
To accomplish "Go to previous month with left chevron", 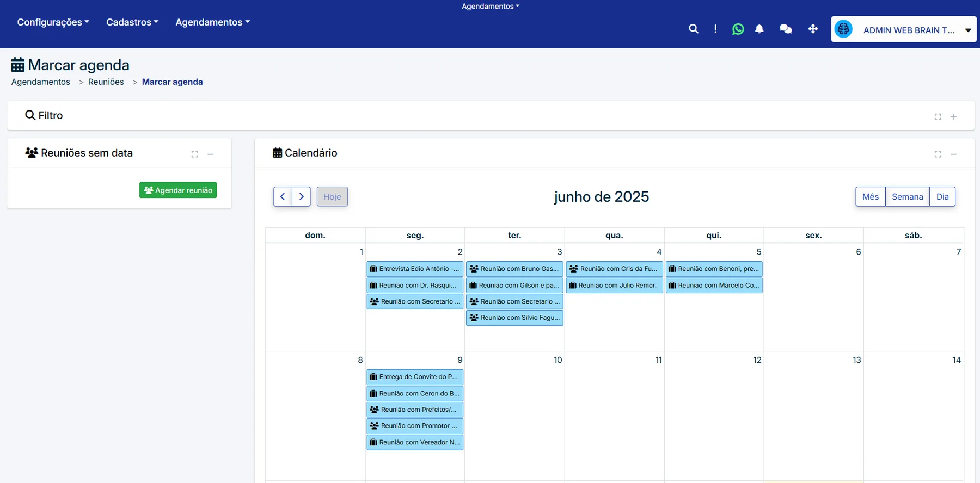I will point(283,196).
